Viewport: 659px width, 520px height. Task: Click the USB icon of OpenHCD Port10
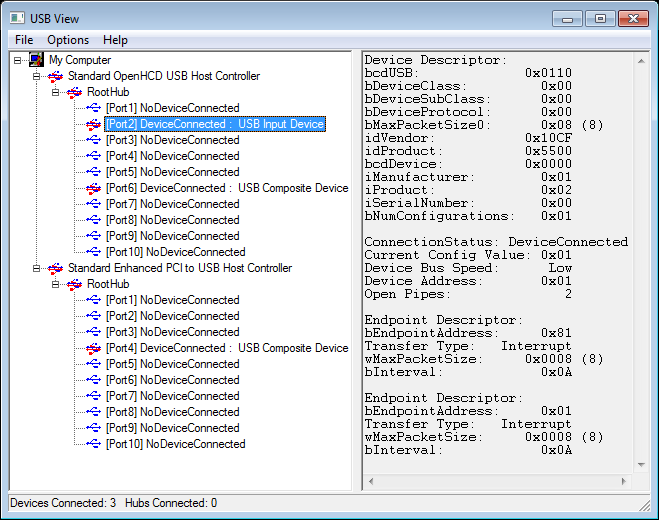(93, 252)
